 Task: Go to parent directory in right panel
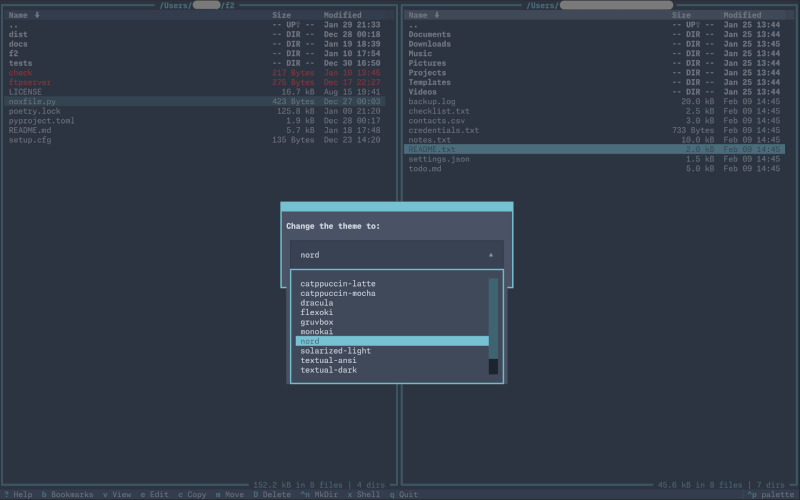click(594, 25)
